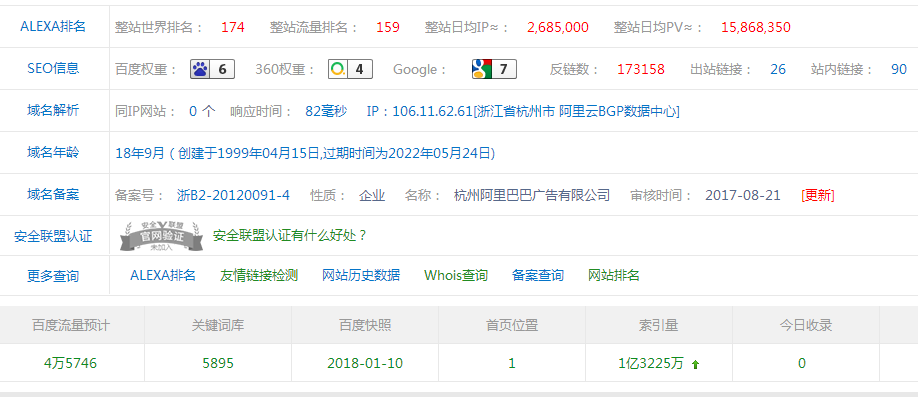Viewport: 918px width, 397px height.
Task: Click response time 82毫秒
Action: [x=326, y=111]
